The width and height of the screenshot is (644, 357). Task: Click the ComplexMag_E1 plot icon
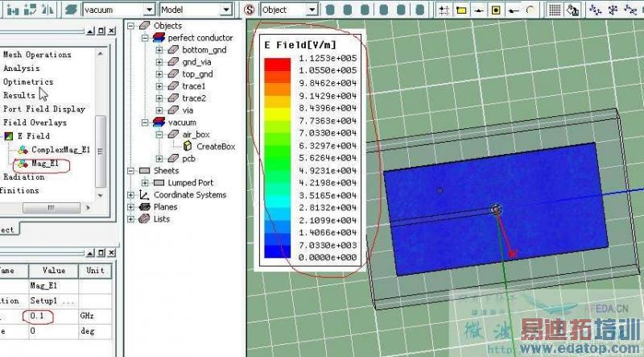[x=23, y=150]
